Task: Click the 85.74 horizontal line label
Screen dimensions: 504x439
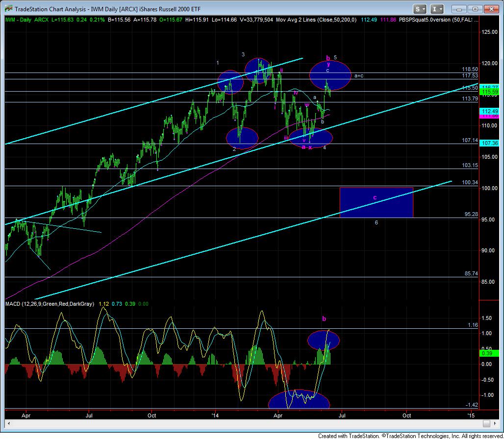Action: click(x=471, y=273)
